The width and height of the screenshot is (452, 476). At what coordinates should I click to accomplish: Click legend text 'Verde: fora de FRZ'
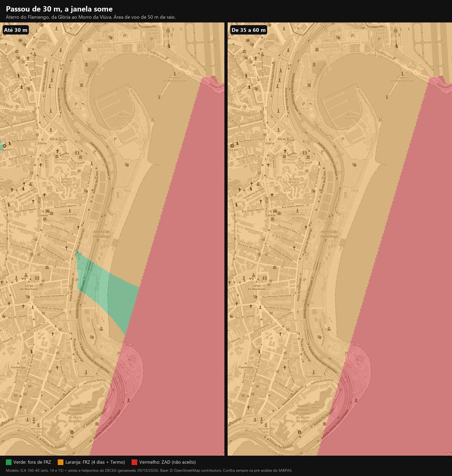[x=32, y=462]
